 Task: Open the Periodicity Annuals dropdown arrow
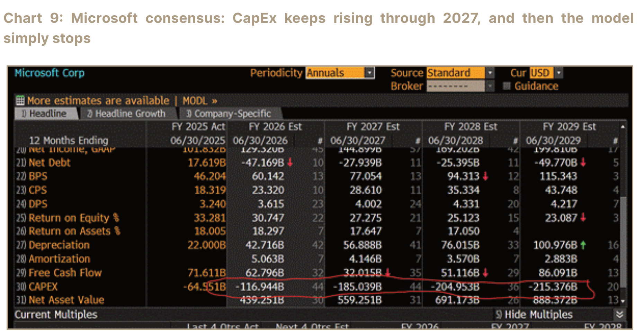coord(369,73)
